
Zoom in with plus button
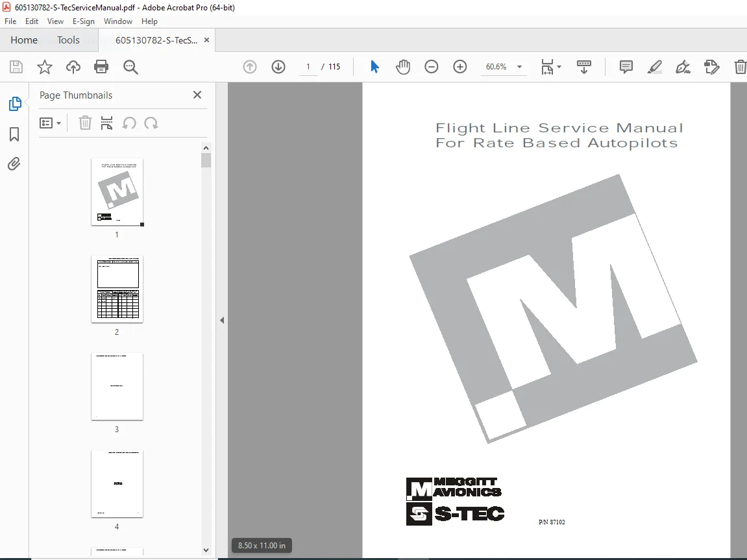[x=459, y=67]
